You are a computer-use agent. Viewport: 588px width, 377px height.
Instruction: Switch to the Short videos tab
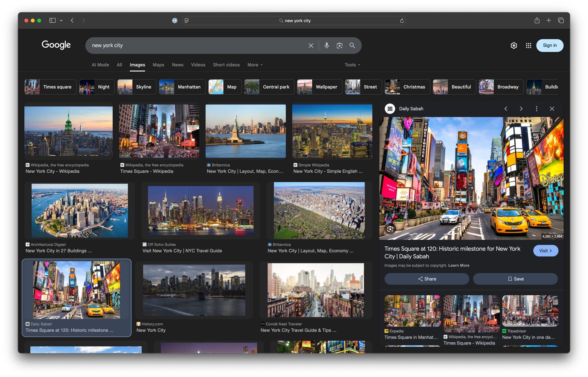(226, 65)
